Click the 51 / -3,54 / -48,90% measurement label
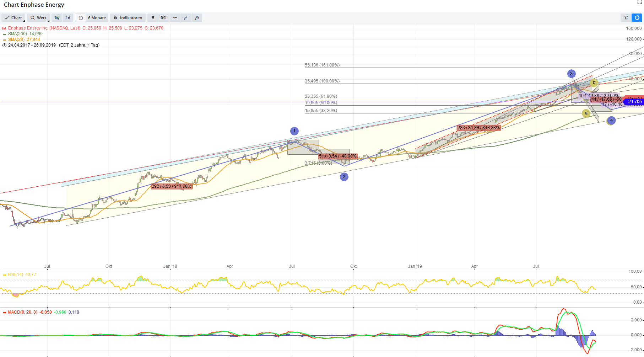The width and height of the screenshot is (644, 357). 338,156
